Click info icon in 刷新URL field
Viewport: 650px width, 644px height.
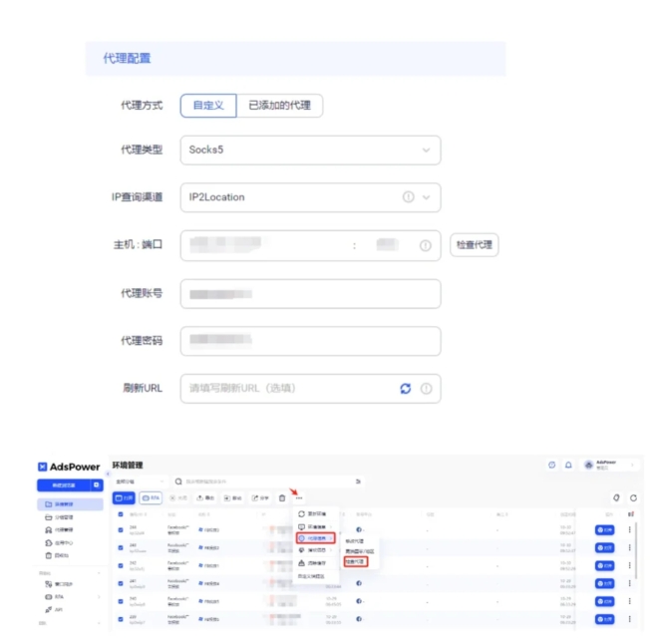pos(426,389)
